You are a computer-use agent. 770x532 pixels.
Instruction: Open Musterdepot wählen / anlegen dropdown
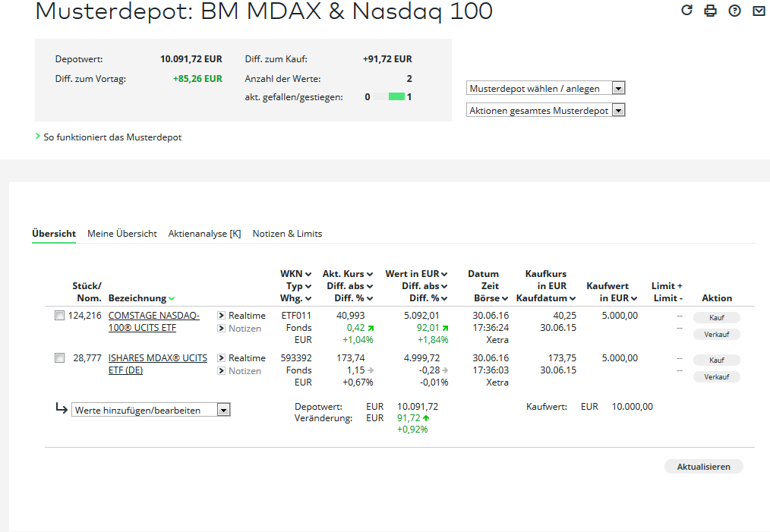[545, 88]
